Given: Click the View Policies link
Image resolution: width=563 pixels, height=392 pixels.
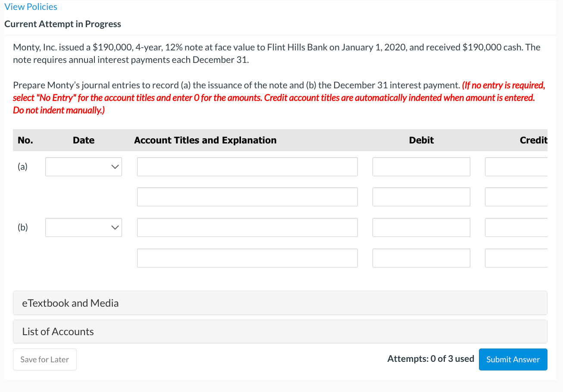Looking at the screenshot, I should coord(31,6).
